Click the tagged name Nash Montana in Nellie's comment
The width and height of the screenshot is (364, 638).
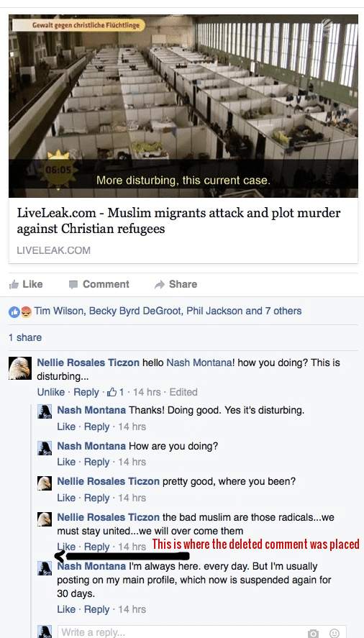pyautogui.click(x=199, y=363)
